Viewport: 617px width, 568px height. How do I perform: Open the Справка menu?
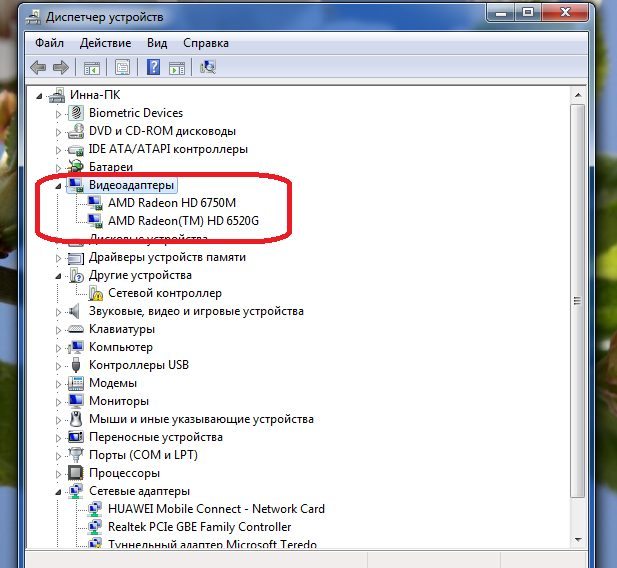206,43
